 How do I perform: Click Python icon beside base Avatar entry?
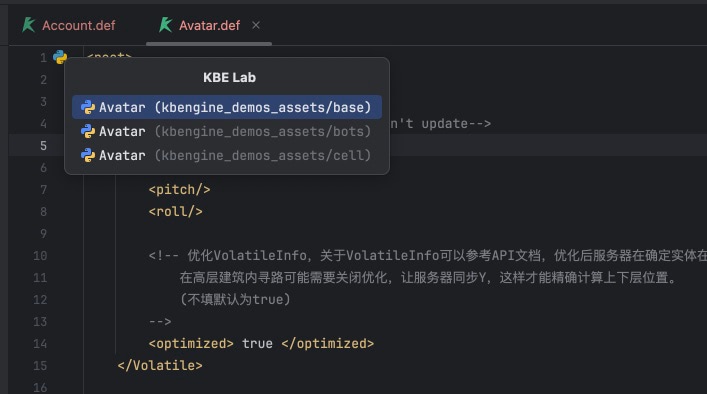[87, 107]
